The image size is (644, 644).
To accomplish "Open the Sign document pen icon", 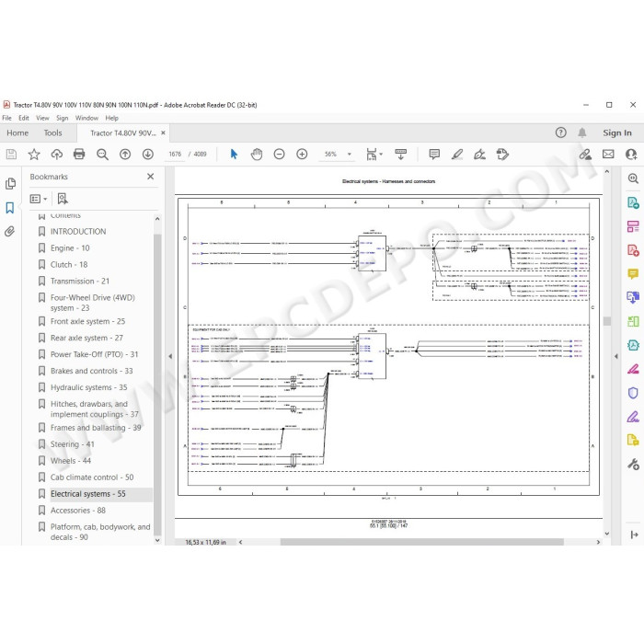I will click(479, 155).
